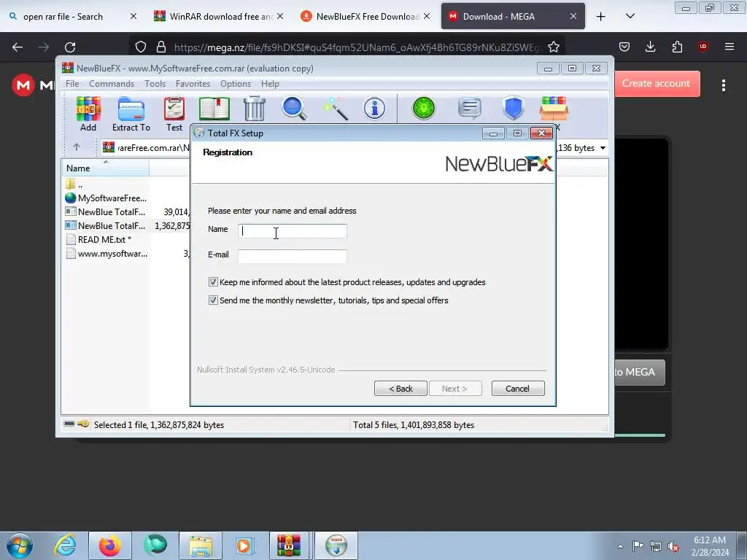List all Firefox tabs chevron
The height and width of the screenshot is (560, 747).
(x=630, y=16)
